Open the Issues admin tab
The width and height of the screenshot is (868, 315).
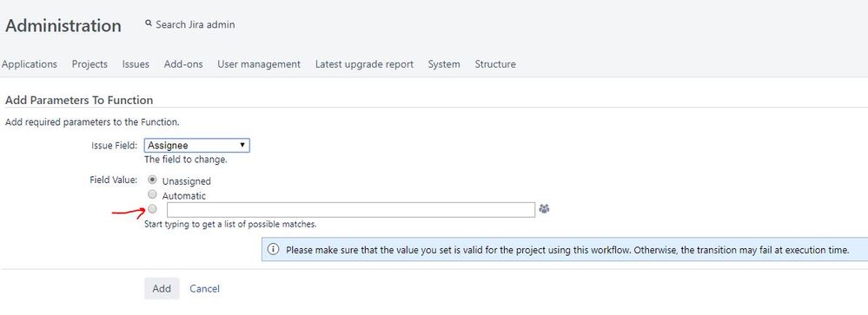coord(136,64)
